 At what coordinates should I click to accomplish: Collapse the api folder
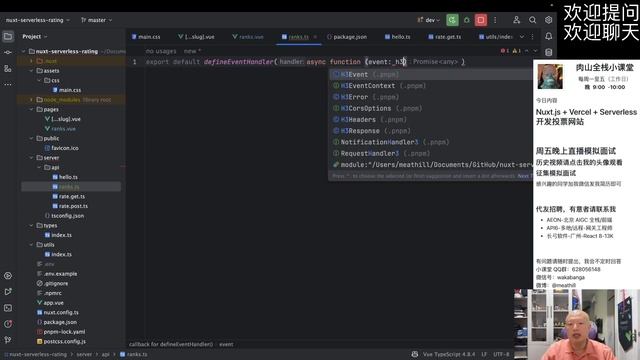pos(39,167)
